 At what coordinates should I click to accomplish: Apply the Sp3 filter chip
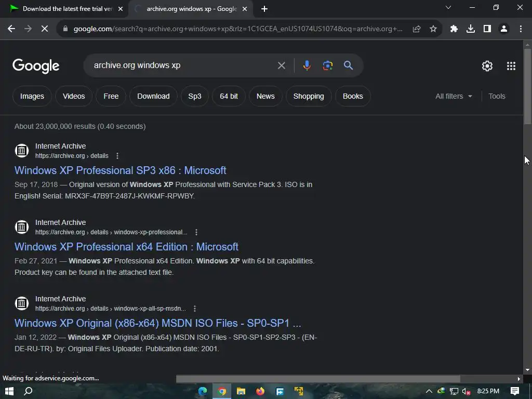coord(195,96)
